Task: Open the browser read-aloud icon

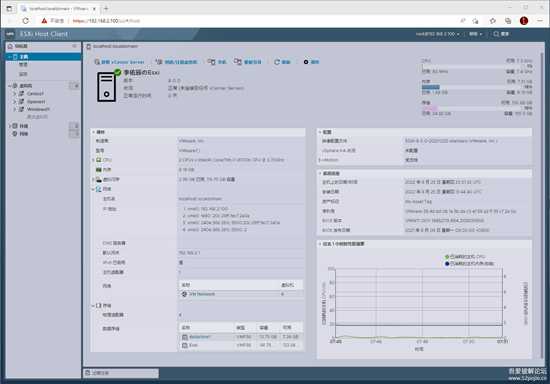Action: pyautogui.click(x=463, y=21)
